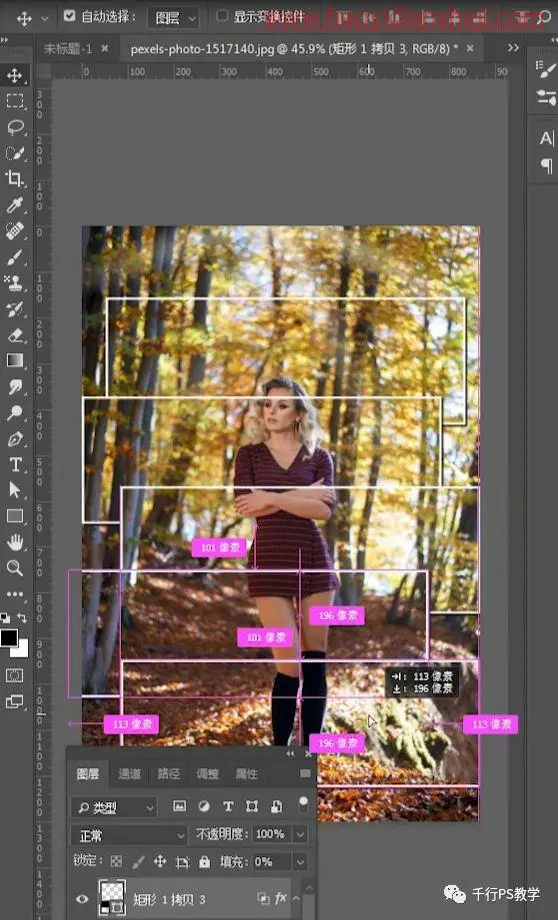Enable the 显示变换控件 checkbox

pos(222,16)
